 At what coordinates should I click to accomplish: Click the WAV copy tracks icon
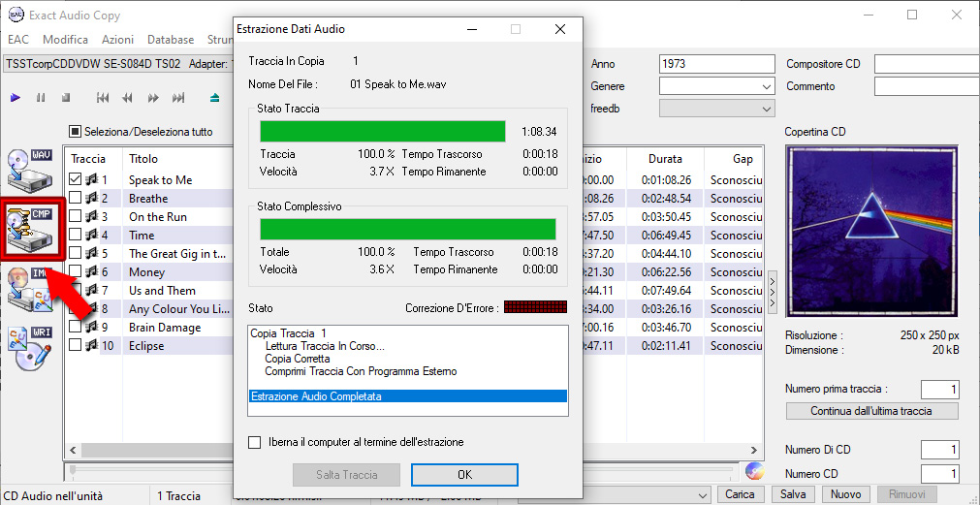(30, 170)
